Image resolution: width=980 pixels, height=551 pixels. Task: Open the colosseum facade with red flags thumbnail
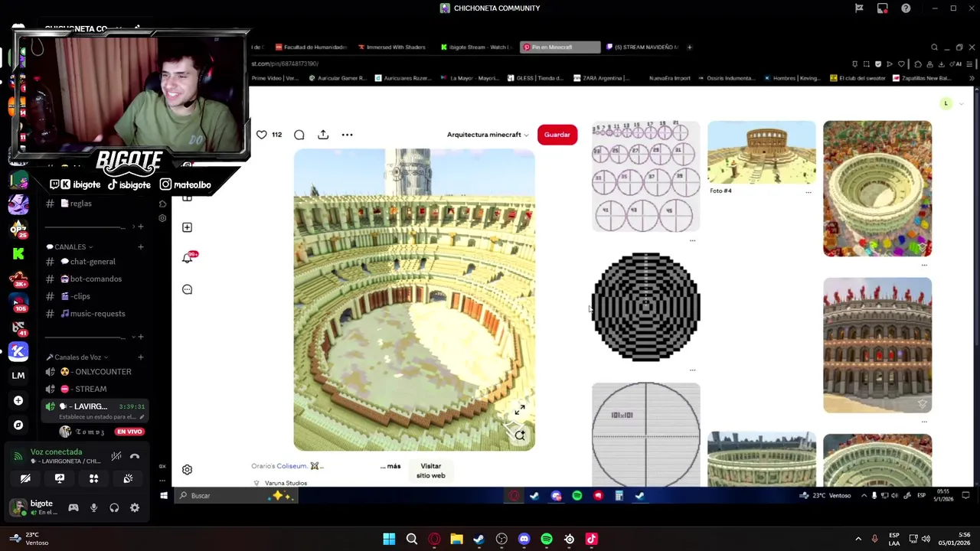[877, 345]
